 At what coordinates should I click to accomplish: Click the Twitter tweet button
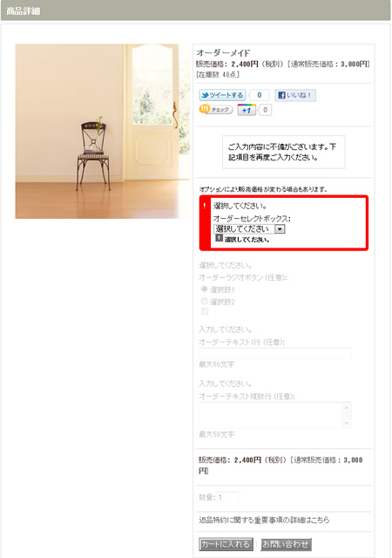[x=222, y=95]
